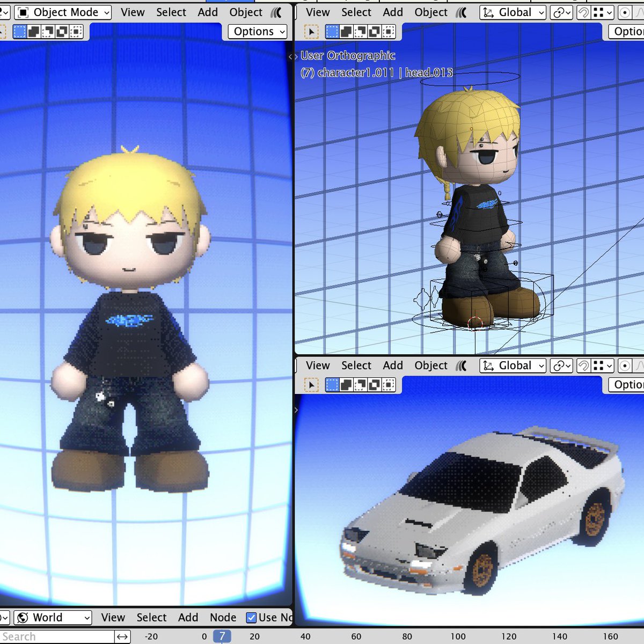Screen dimensions: 644x644
Task: Open Select menu in bottom-right car viewport
Action: [356, 365]
